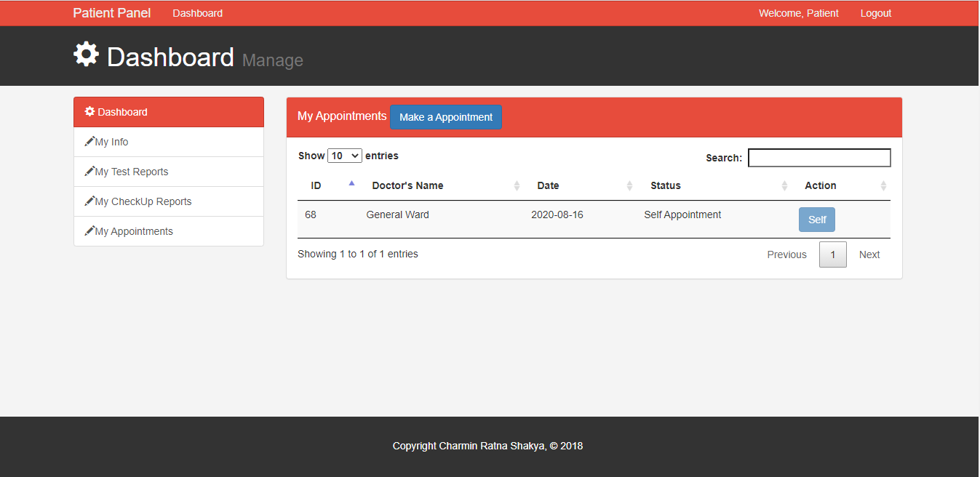Image resolution: width=980 pixels, height=477 pixels.
Task: Sort by Doctor's Name column arrows
Action: [x=517, y=186]
